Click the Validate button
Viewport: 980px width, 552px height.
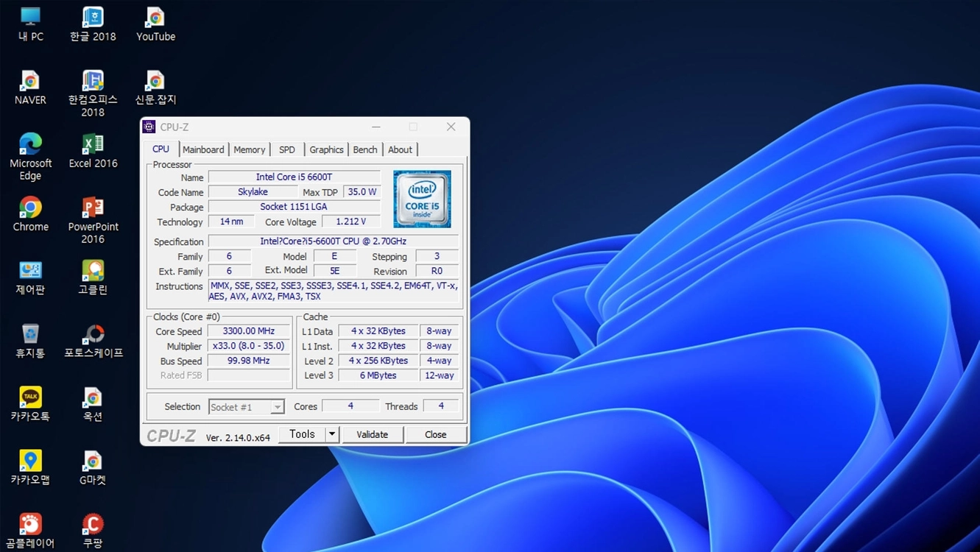pyautogui.click(x=372, y=434)
